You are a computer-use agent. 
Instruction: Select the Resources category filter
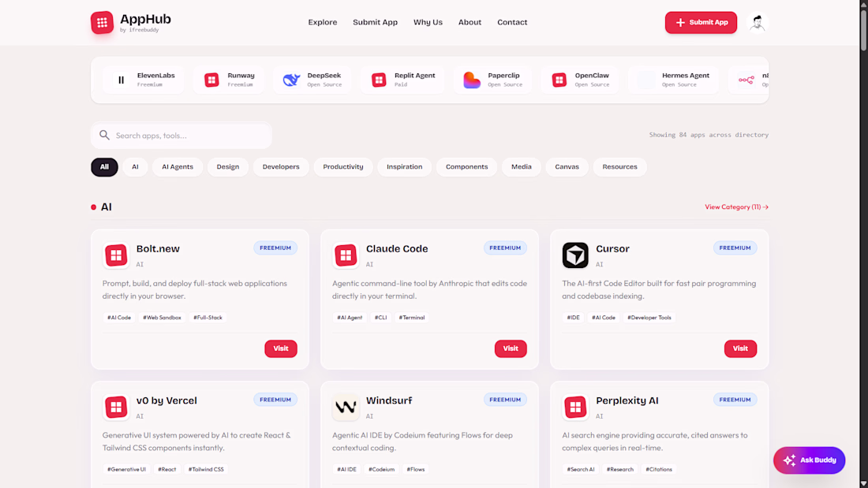coord(619,166)
